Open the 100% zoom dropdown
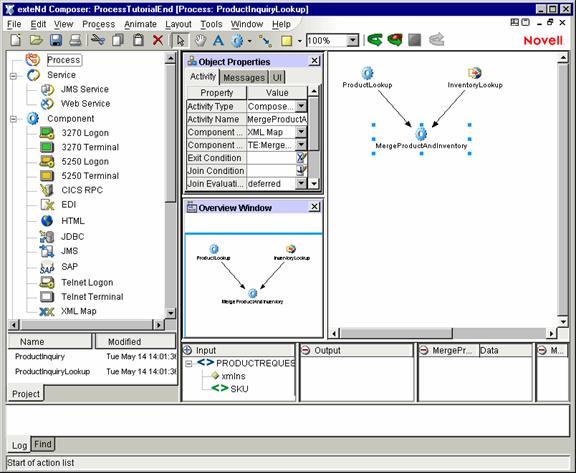The width and height of the screenshot is (576, 473). pyautogui.click(x=352, y=40)
